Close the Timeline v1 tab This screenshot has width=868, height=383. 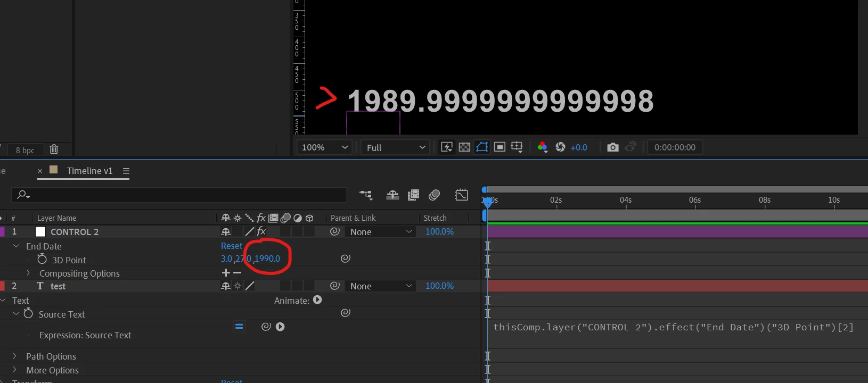pos(40,171)
